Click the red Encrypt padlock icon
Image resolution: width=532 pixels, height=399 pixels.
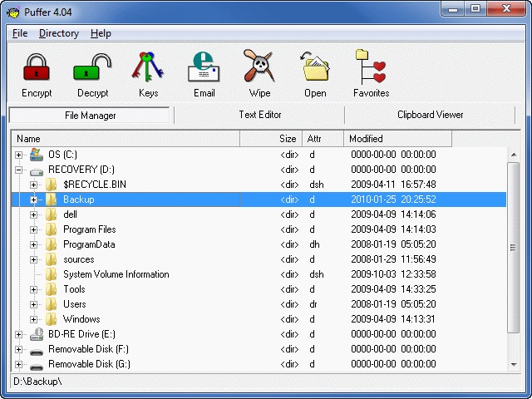(x=36, y=67)
